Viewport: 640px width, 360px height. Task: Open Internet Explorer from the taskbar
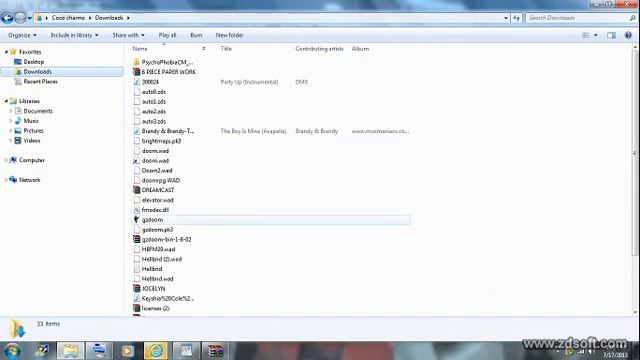click(156, 351)
